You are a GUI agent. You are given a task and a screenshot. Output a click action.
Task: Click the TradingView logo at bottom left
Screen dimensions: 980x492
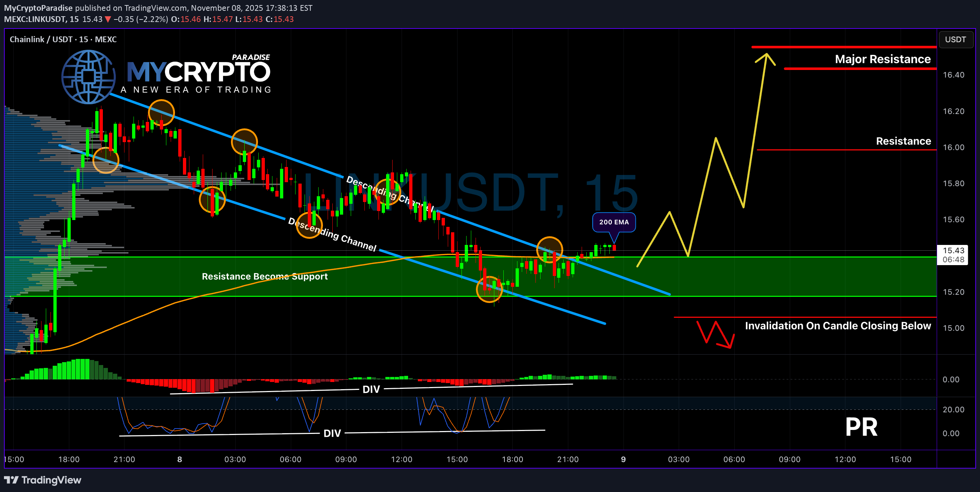[x=43, y=480]
